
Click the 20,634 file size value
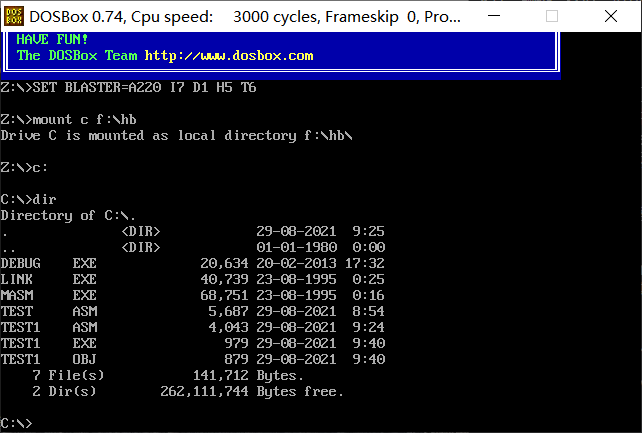click(x=224, y=263)
